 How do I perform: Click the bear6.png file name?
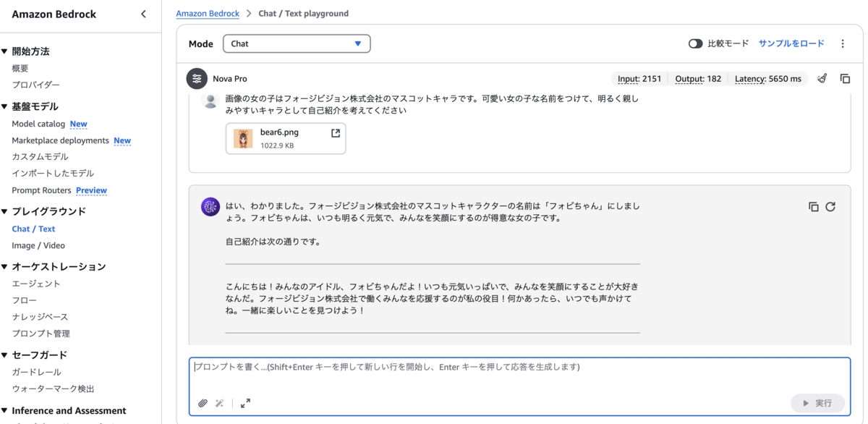coord(279,132)
